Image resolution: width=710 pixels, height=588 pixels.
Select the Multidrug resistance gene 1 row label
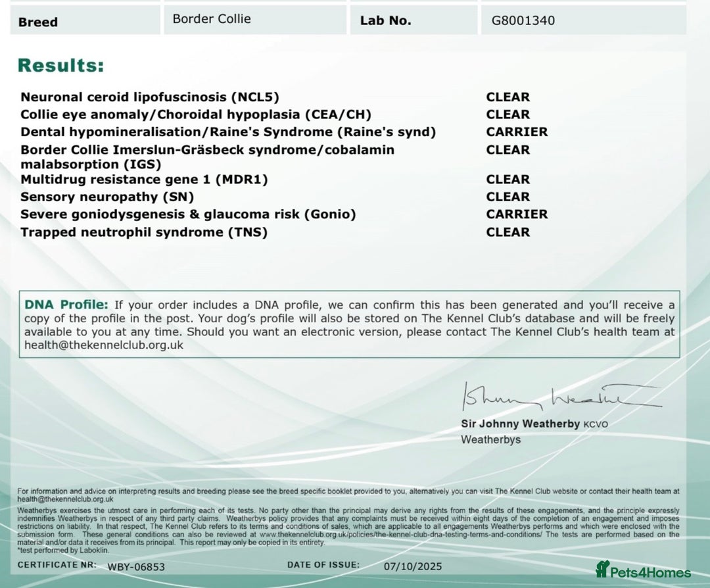pos(144,180)
